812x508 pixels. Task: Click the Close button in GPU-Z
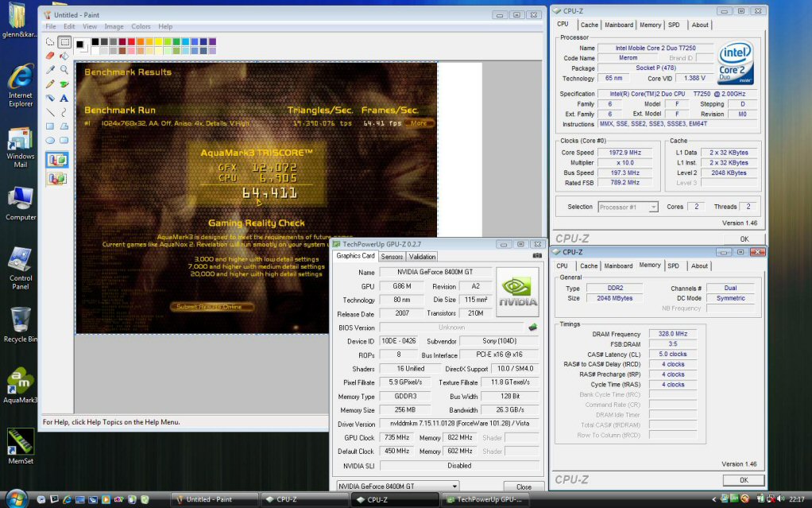(524, 487)
